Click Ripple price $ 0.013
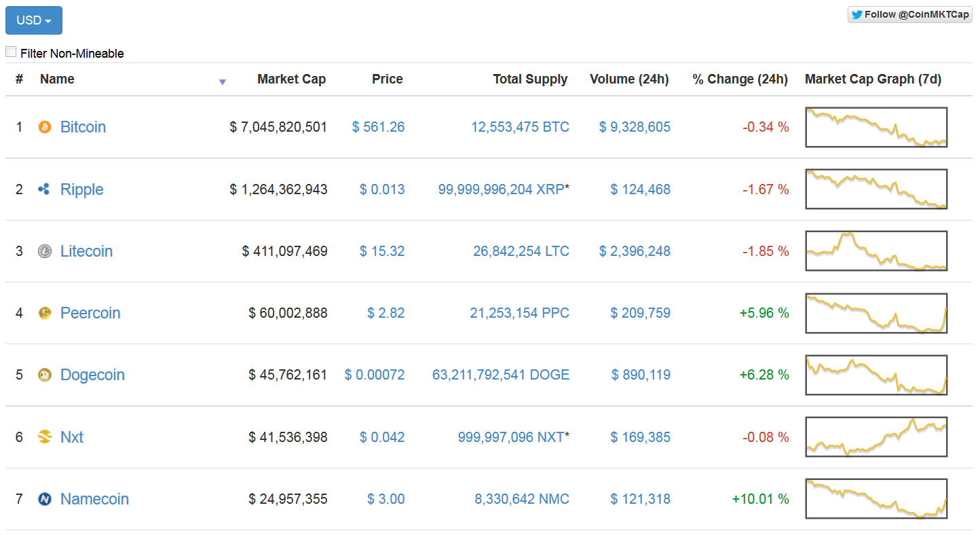 pyautogui.click(x=382, y=189)
